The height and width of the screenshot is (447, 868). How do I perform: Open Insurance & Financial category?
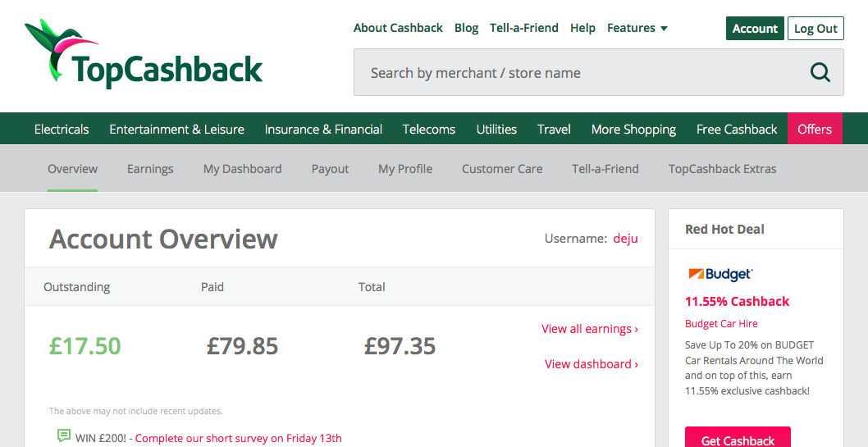[x=323, y=129]
